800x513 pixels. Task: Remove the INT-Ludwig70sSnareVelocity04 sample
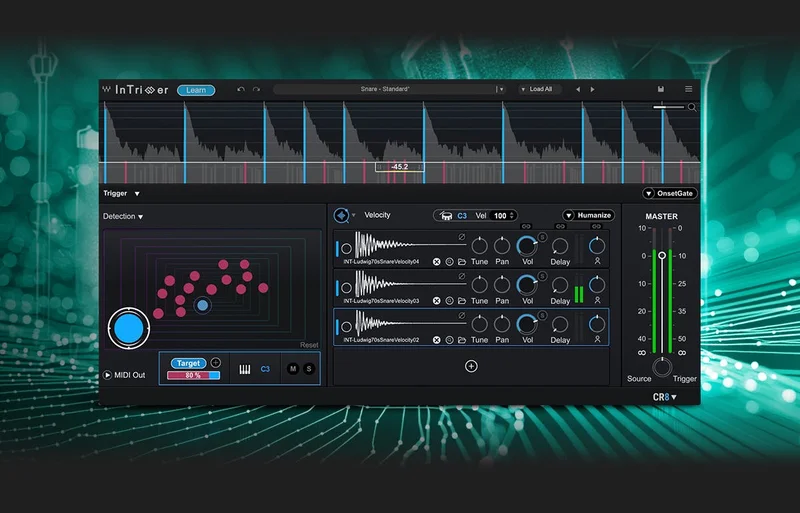tap(436, 262)
